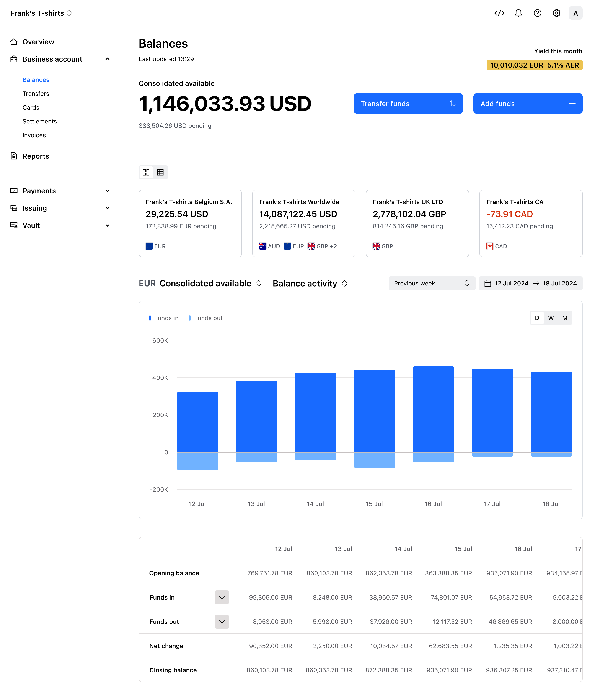Click 16 Jul table column header

523,549
